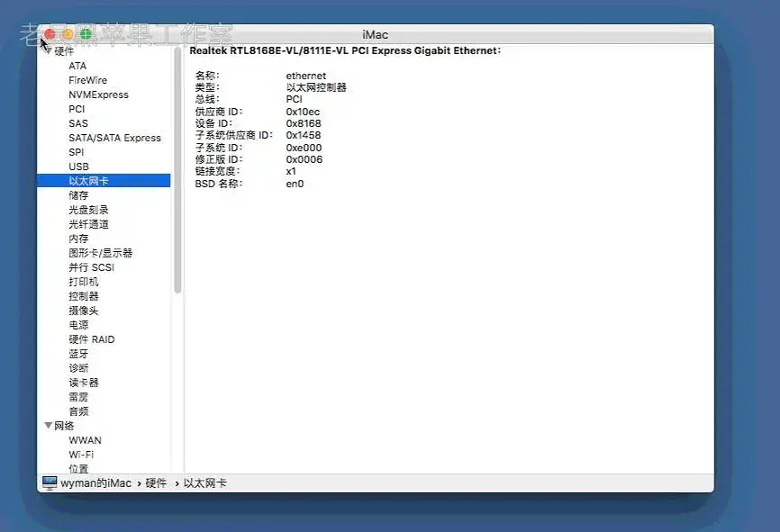Image resolution: width=780 pixels, height=532 pixels.
Task: Click the subsystem ID value 0xe000
Action: click(x=304, y=148)
